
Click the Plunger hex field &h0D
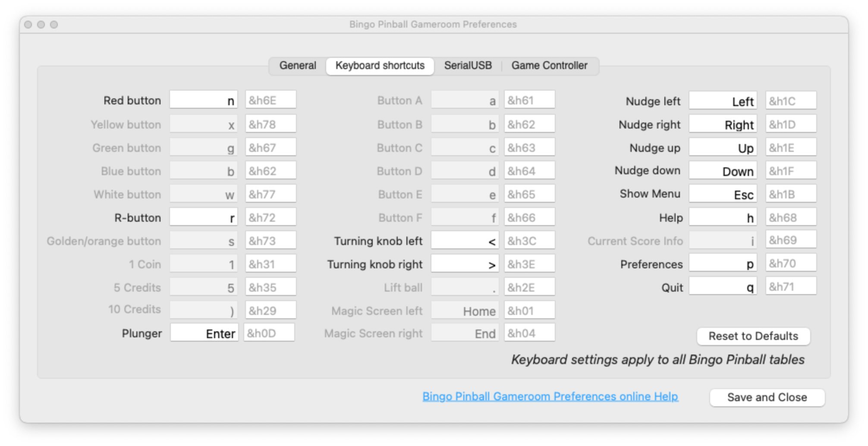[x=269, y=333]
